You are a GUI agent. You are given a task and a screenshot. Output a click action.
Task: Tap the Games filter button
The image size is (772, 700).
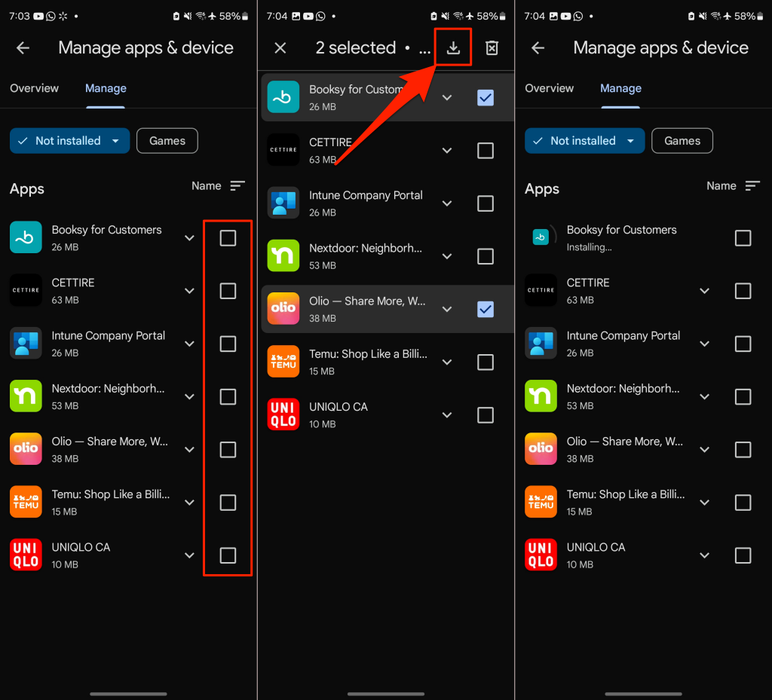167,140
